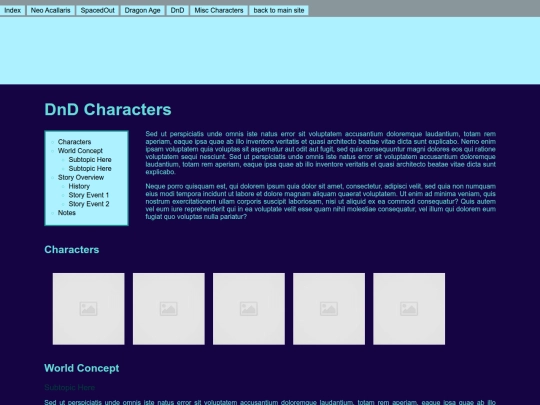540x405 pixels.
Task: Open the Index navigation tab
Action: click(x=12, y=10)
